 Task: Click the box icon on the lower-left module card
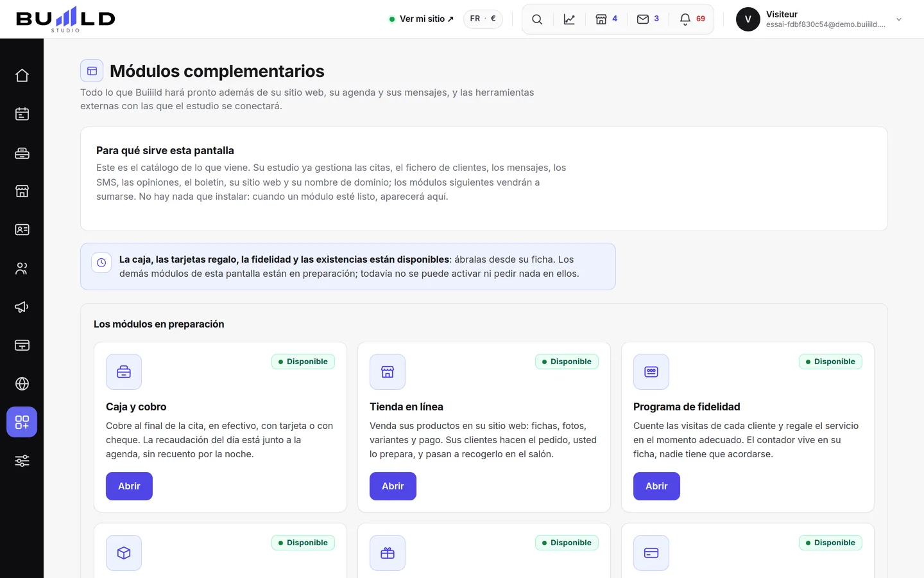point(124,553)
